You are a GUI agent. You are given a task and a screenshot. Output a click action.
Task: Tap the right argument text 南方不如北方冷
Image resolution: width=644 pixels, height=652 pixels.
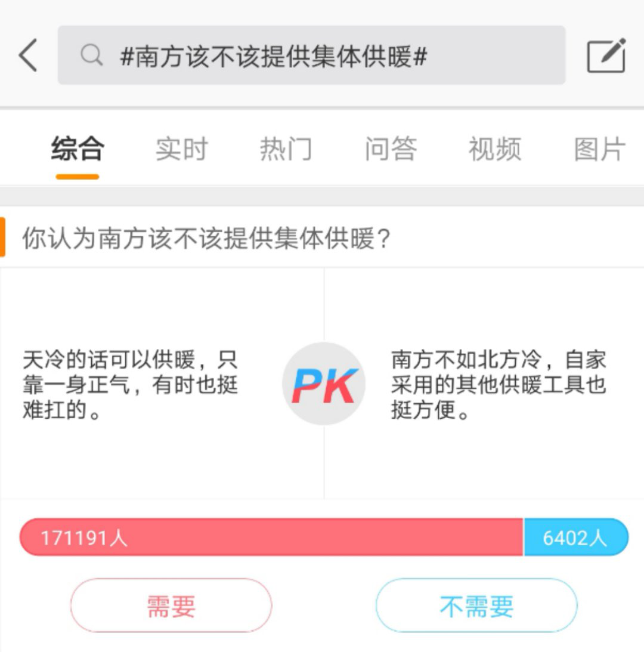tap(499, 385)
